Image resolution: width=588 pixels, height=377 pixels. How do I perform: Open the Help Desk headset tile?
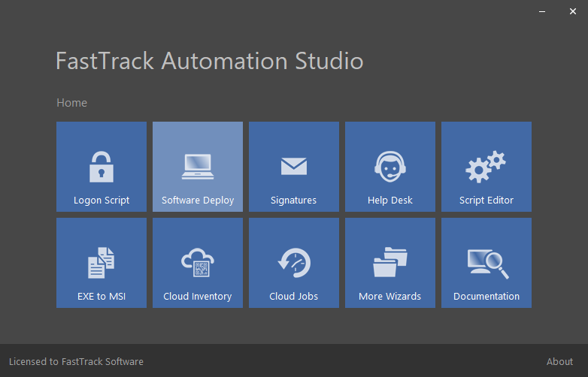pyautogui.click(x=390, y=167)
